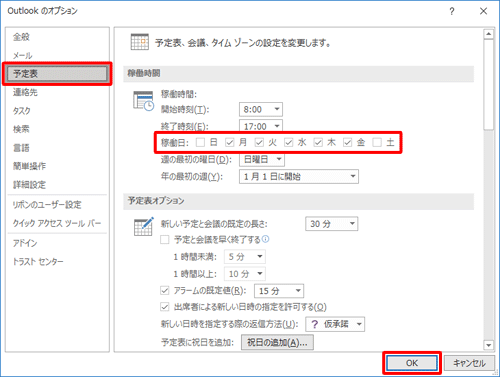Screen dimensions: 500x377
Task: Select 言語 in the options sidebar
Action: [x=57, y=148]
